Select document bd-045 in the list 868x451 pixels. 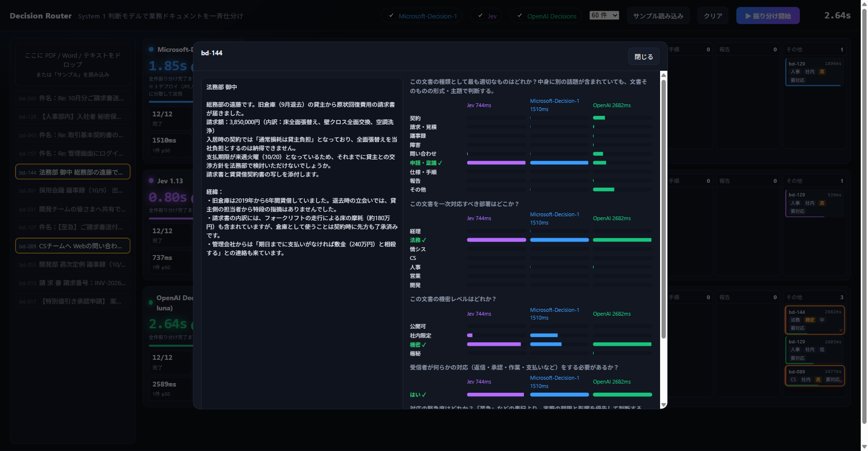73,98
